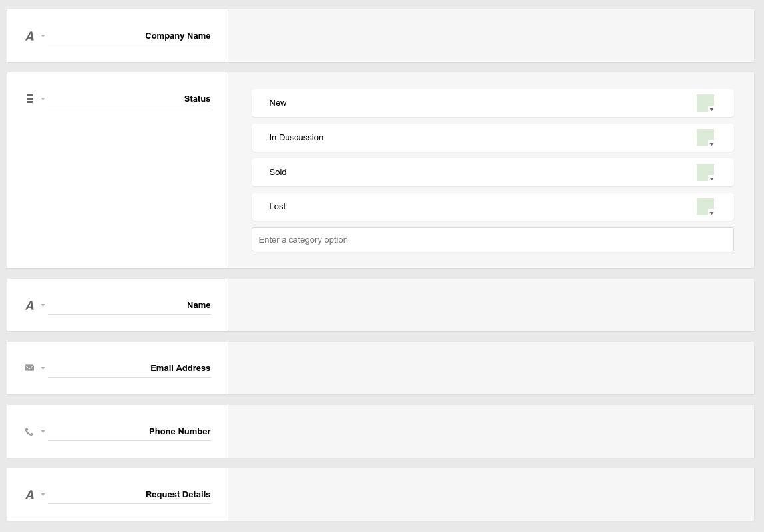Open the color swatch for the Sold option
Image resolution: width=764 pixels, height=532 pixels.
tap(705, 172)
